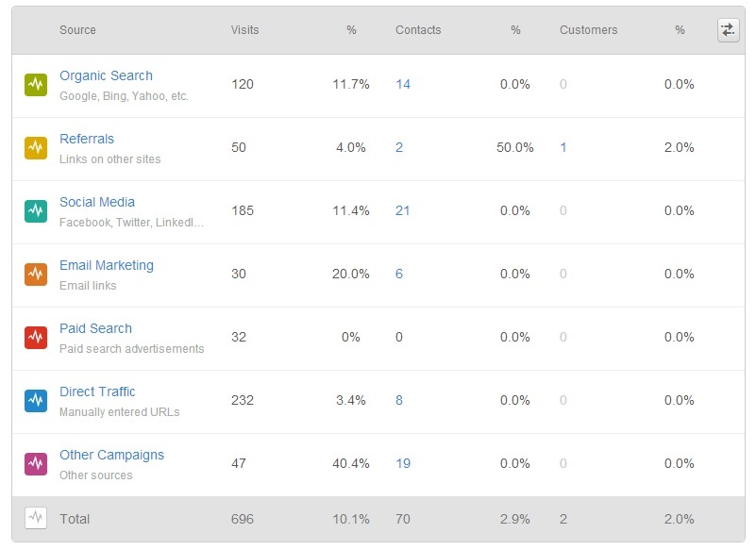Click the yellow Referrals pulse icon
The image size is (756, 550).
(36, 147)
